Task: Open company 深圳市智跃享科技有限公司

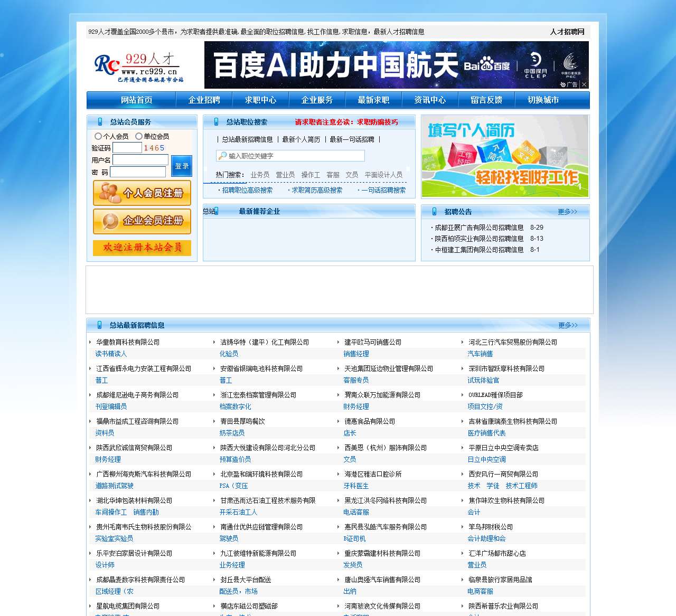Action: [506, 368]
